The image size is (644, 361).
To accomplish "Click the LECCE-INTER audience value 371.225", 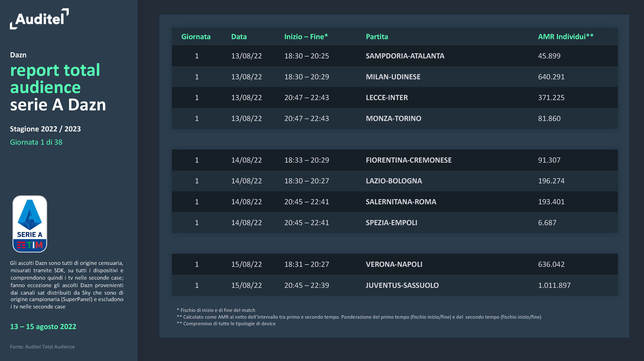I will coord(551,97).
